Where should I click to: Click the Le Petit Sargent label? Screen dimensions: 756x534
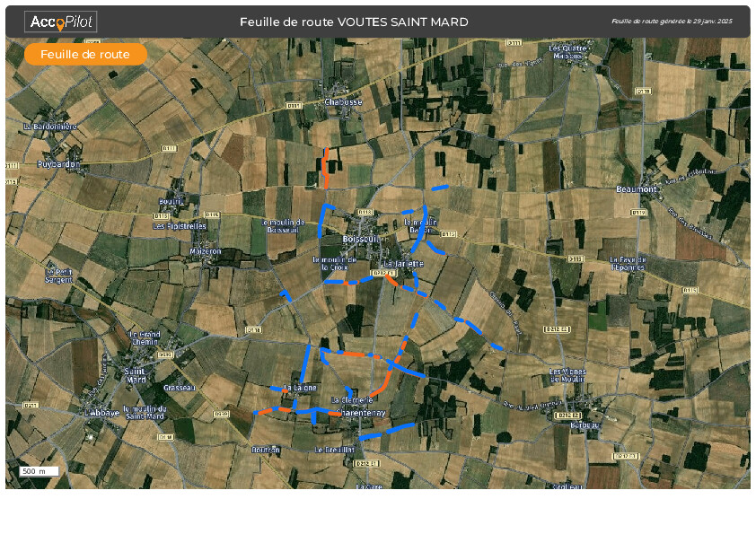(x=58, y=276)
